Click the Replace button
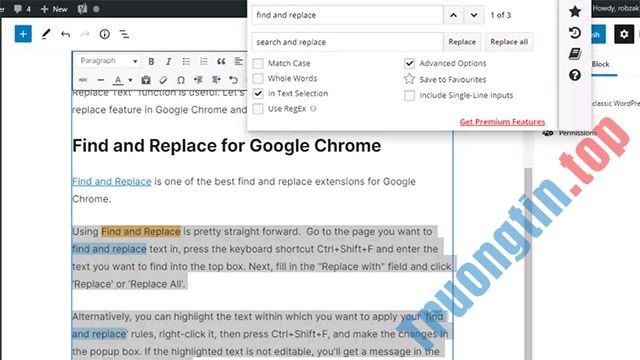This screenshot has width=640, height=360. pyautogui.click(x=462, y=42)
